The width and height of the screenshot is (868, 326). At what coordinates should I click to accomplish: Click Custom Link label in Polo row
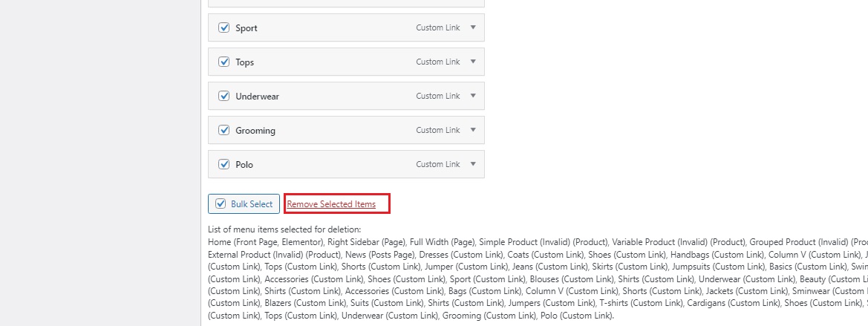click(438, 164)
